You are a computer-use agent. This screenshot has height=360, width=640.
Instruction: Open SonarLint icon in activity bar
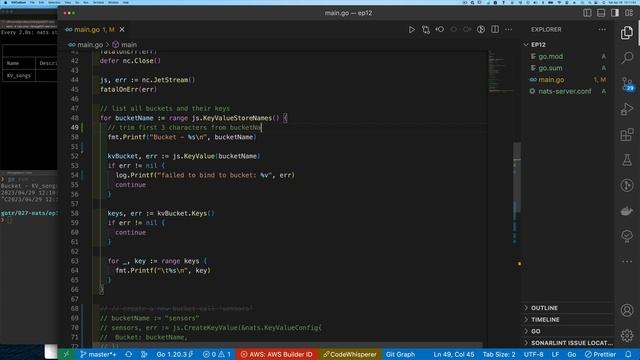627,236
